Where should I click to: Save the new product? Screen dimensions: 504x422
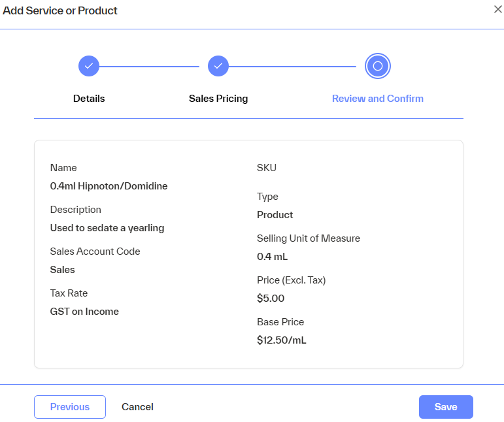click(x=446, y=407)
